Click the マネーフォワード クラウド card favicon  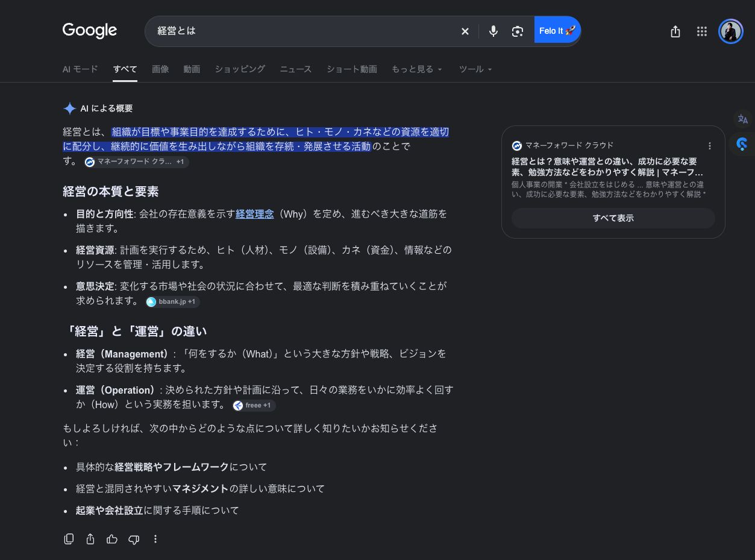click(x=516, y=146)
